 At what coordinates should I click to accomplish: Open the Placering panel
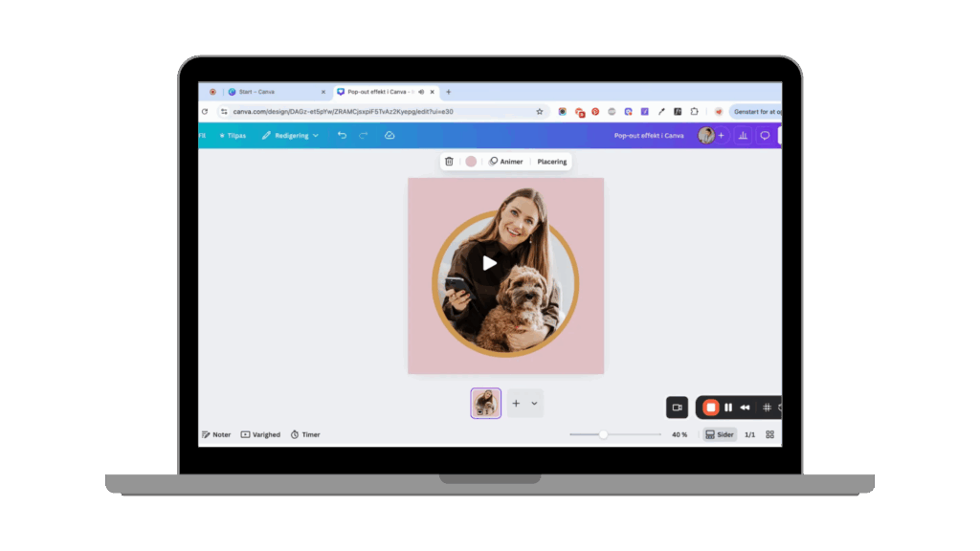552,162
